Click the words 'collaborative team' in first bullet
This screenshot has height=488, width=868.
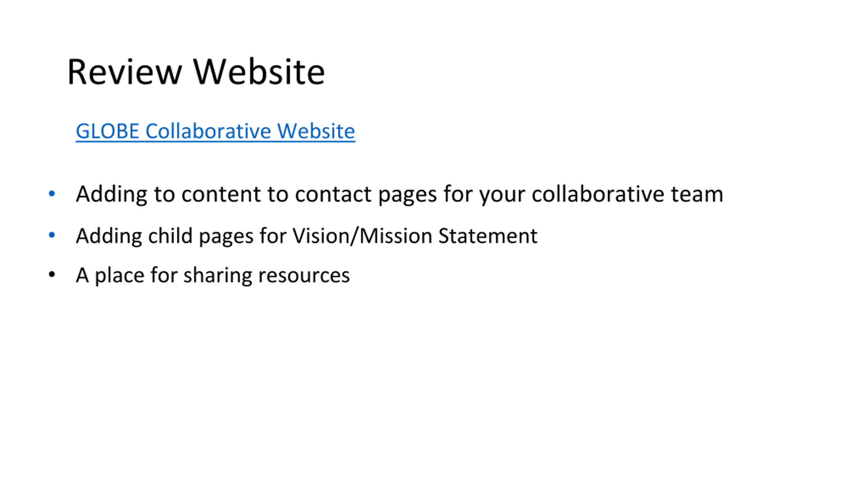(627, 194)
